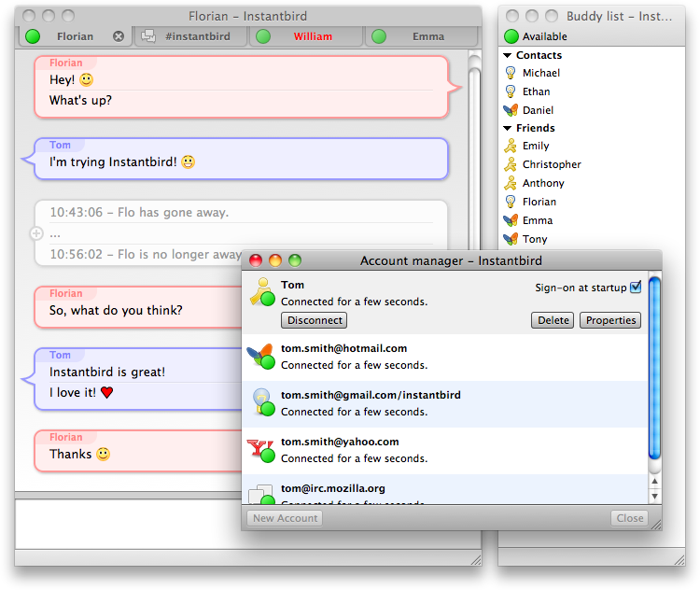Select the tom.smith@gmail.com/instantbird account
The width and height of the screenshot is (700, 590).
point(444,404)
